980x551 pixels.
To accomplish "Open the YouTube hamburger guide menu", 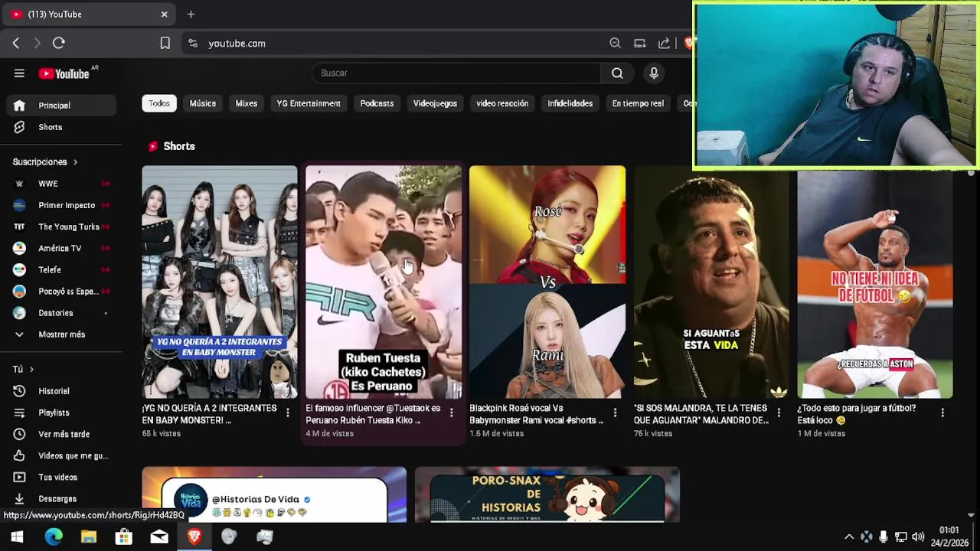I will click(x=19, y=73).
